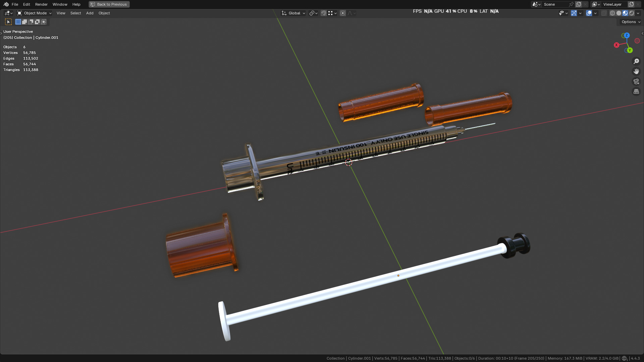Toggle the show gizmo button

point(574,13)
